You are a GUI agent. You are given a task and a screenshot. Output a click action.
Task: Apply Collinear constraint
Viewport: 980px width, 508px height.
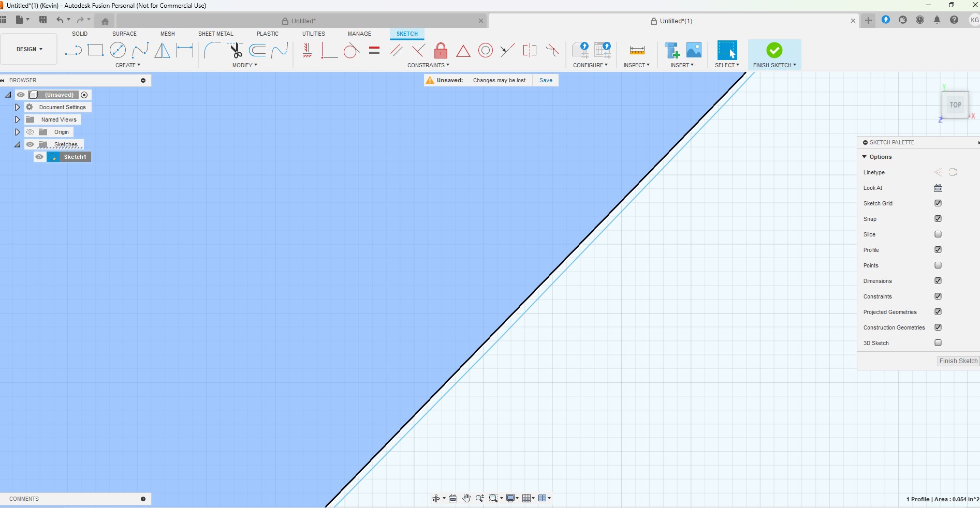(x=507, y=50)
